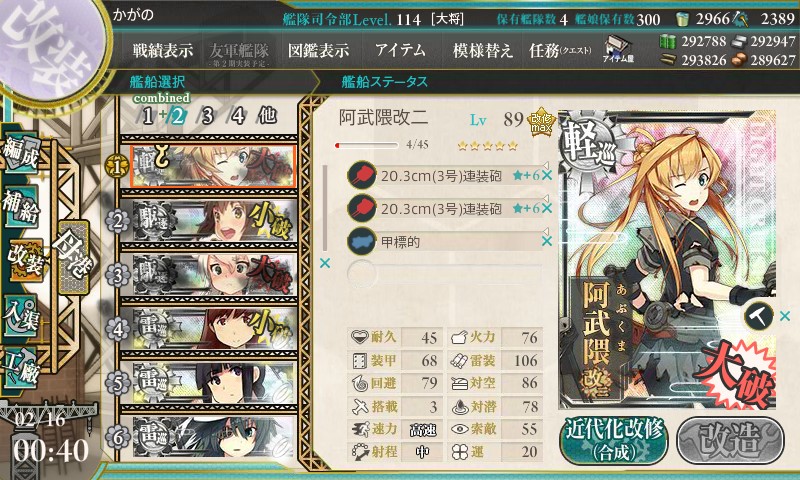Click the 甲標的 equipment icon
This screenshot has height=480, width=800.
click(362, 241)
